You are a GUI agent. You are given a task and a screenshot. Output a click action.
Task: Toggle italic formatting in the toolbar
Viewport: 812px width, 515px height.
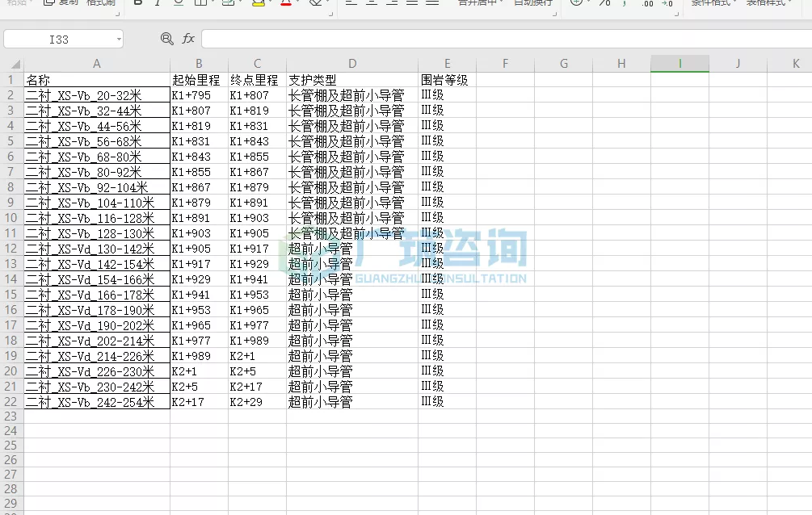point(158,2)
